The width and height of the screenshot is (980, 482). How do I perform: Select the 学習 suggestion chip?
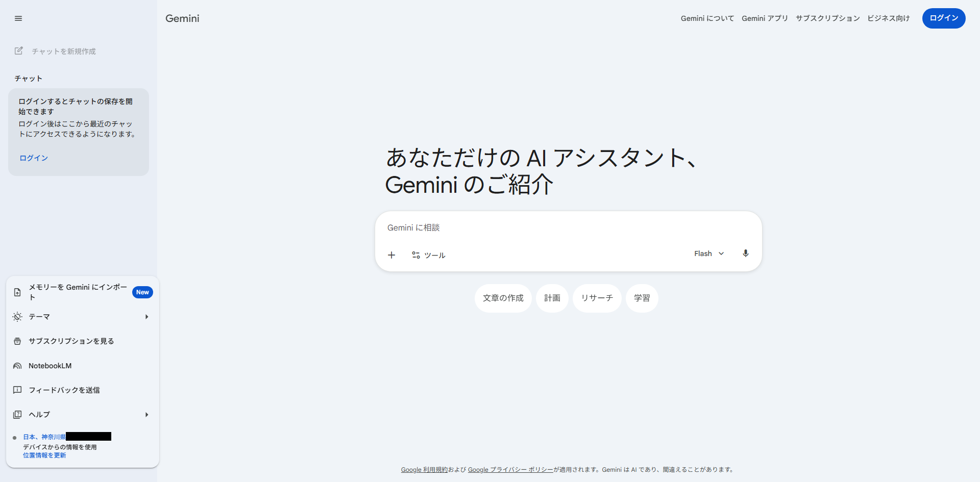(642, 298)
